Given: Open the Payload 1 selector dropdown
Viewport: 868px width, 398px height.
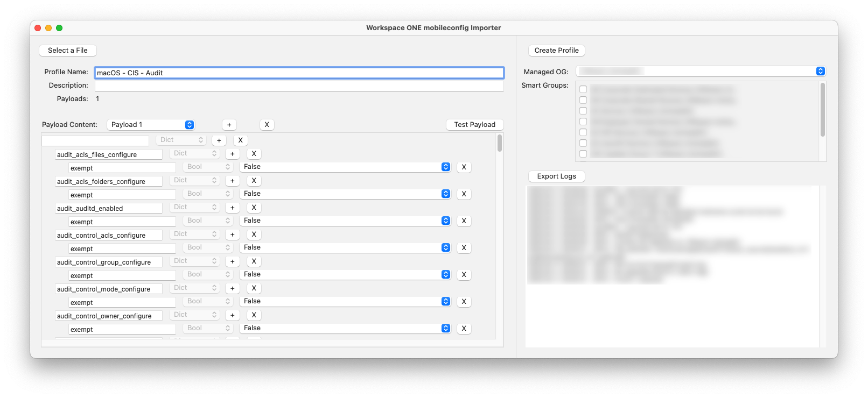Looking at the screenshot, I should coord(151,125).
